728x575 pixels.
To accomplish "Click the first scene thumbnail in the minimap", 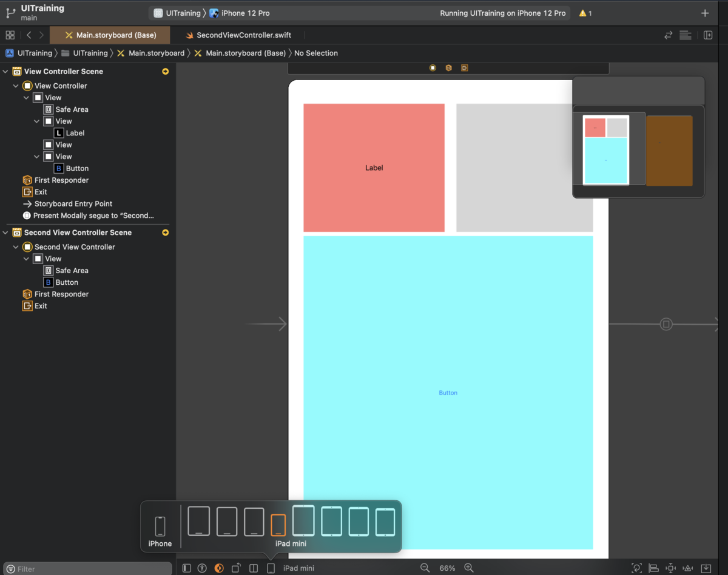I will coord(606,150).
